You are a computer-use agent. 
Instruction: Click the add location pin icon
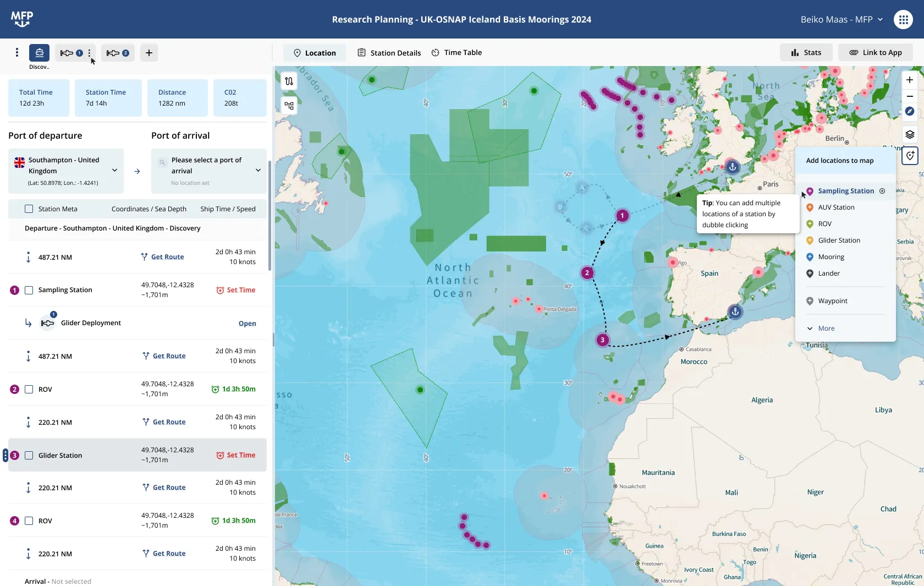[910, 156]
